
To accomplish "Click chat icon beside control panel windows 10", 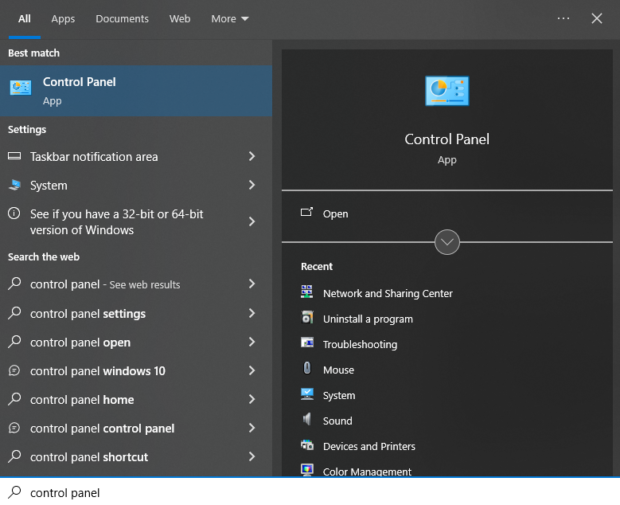I will pyautogui.click(x=14, y=371).
